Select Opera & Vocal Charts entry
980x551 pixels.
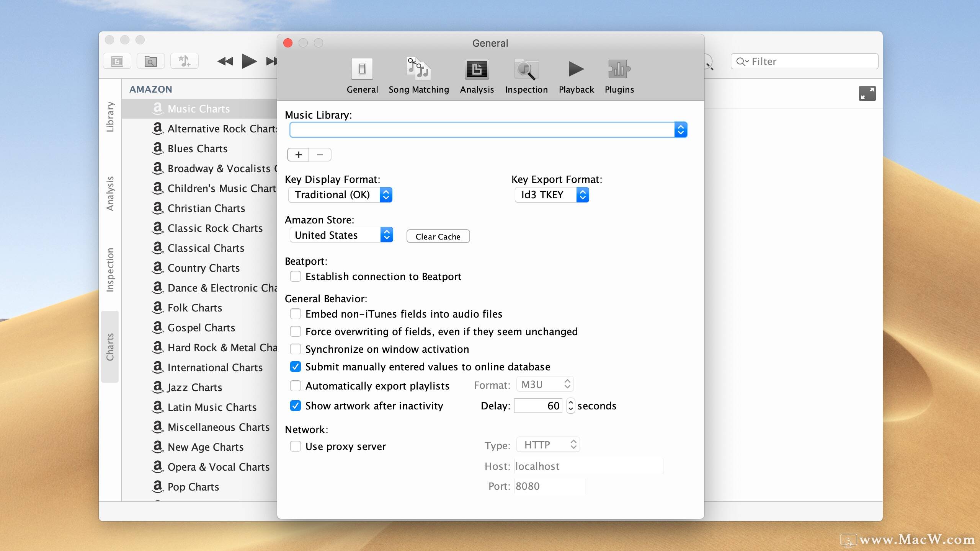pos(199,467)
